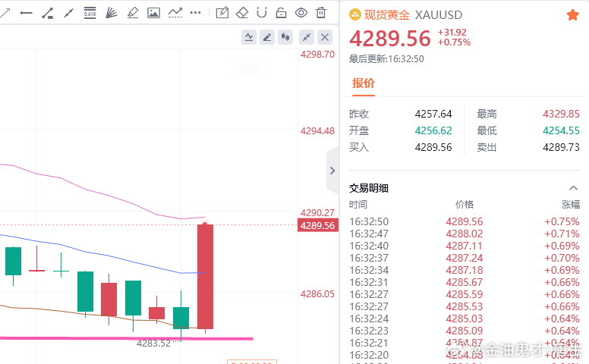Viewport: 589px width, 364px height.
Task: Select the trend line with label tool
Action: click(x=47, y=13)
